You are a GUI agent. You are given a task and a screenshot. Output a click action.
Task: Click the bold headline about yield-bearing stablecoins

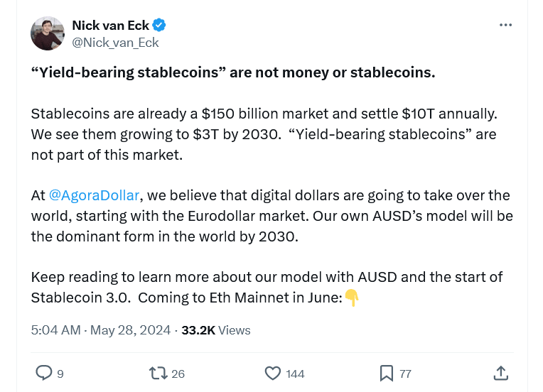pos(233,73)
